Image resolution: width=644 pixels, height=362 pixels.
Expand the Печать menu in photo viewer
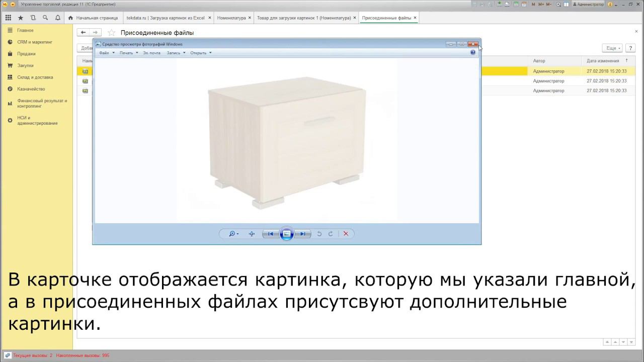tap(129, 53)
